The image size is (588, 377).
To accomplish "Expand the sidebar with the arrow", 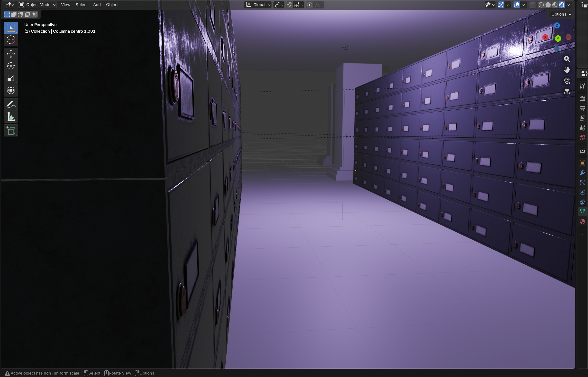I will point(573,30).
